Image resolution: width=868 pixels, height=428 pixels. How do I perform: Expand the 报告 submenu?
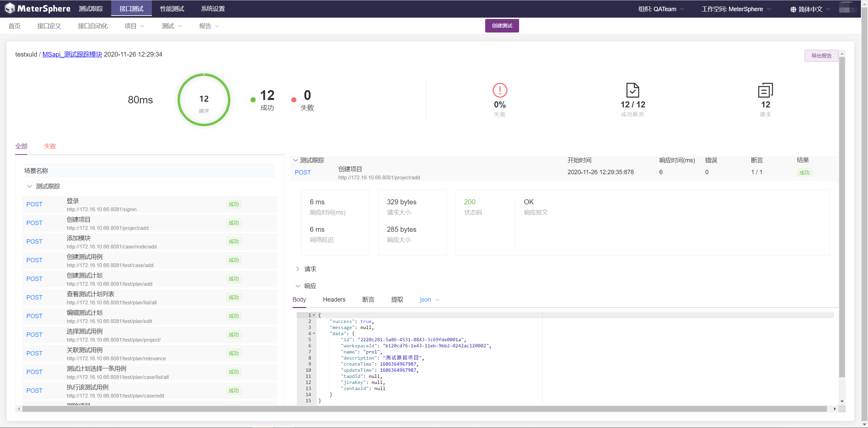pyautogui.click(x=209, y=26)
